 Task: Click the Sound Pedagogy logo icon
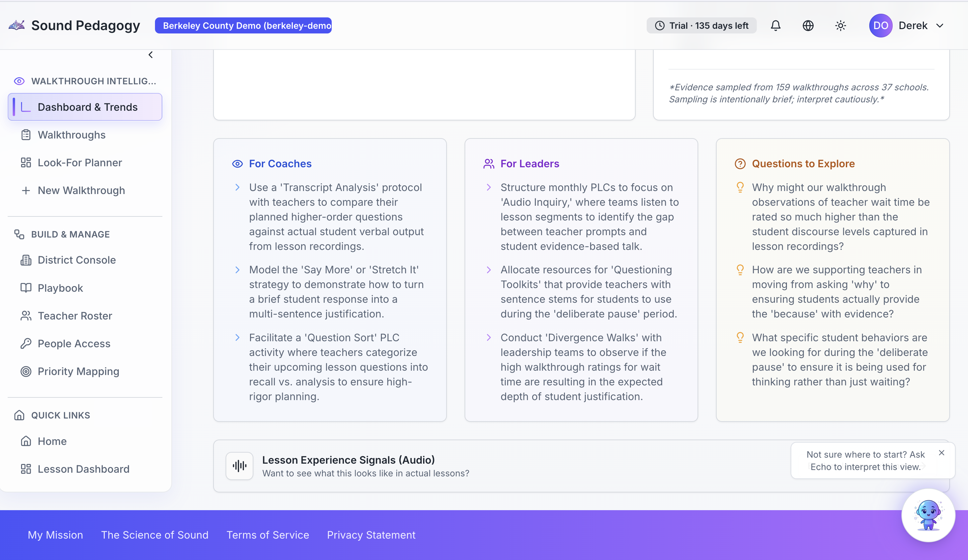(x=16, y=25)
